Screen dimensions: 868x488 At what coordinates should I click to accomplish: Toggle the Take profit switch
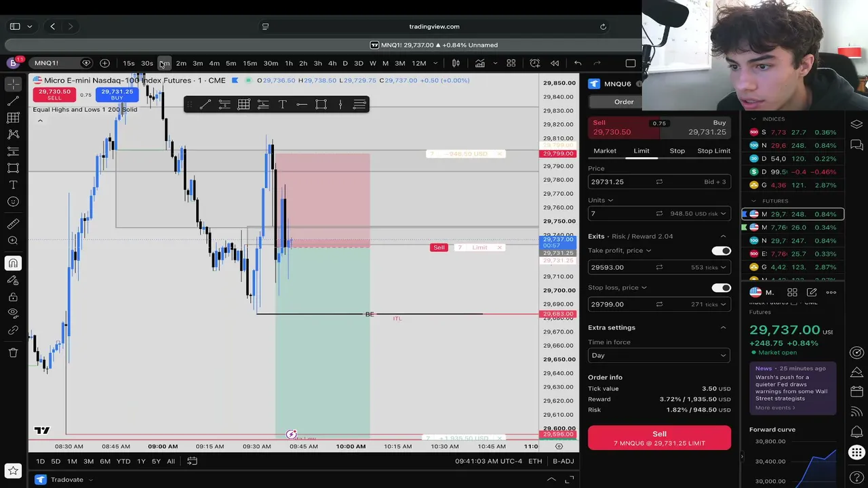[x=721, y=251]
